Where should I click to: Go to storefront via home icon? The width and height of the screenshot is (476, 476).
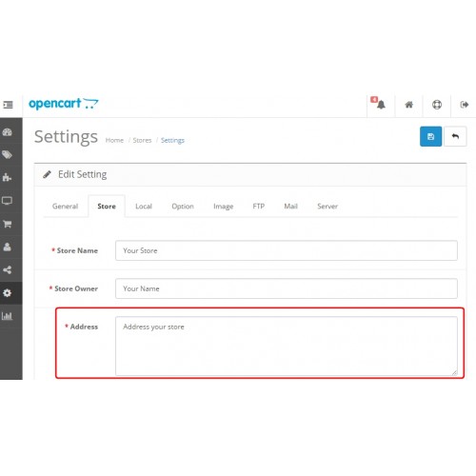coord(408,105)
